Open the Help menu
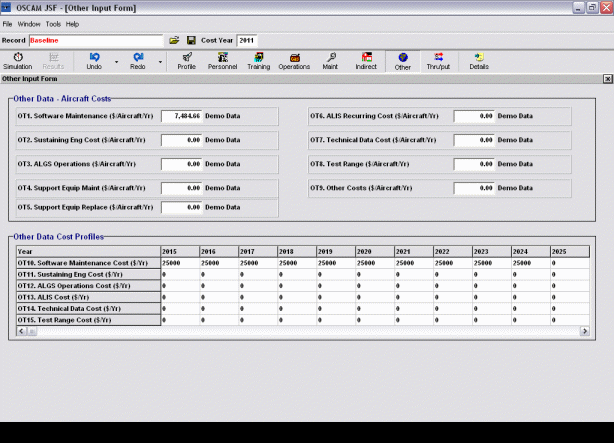The height and width of the screenshot is (443, 614). 72,24
